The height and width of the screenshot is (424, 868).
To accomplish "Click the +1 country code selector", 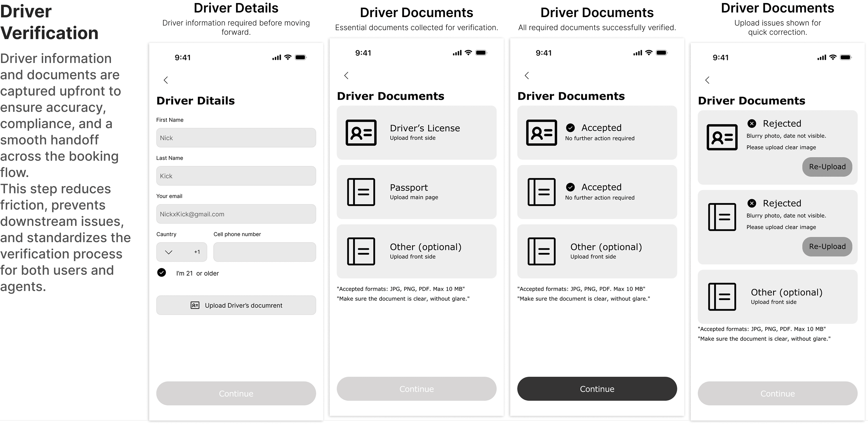I will click(x=197, y=252).
